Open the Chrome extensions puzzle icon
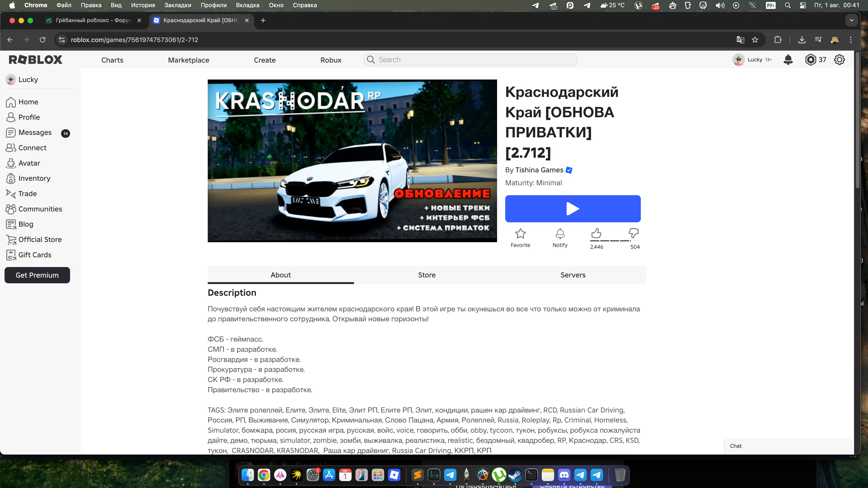The image size is (868, 488). pos(778,40)
